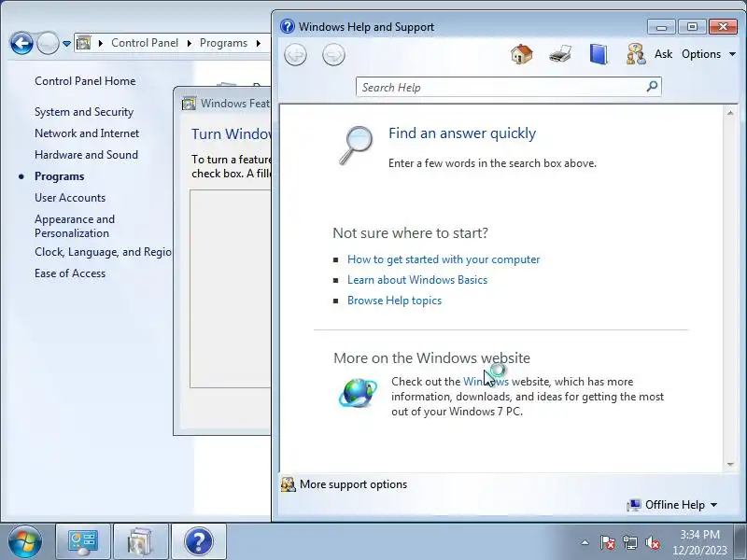Click the Help back arrow button
The height and width of the screenshot is (560, 747).
tap(295, 55)
